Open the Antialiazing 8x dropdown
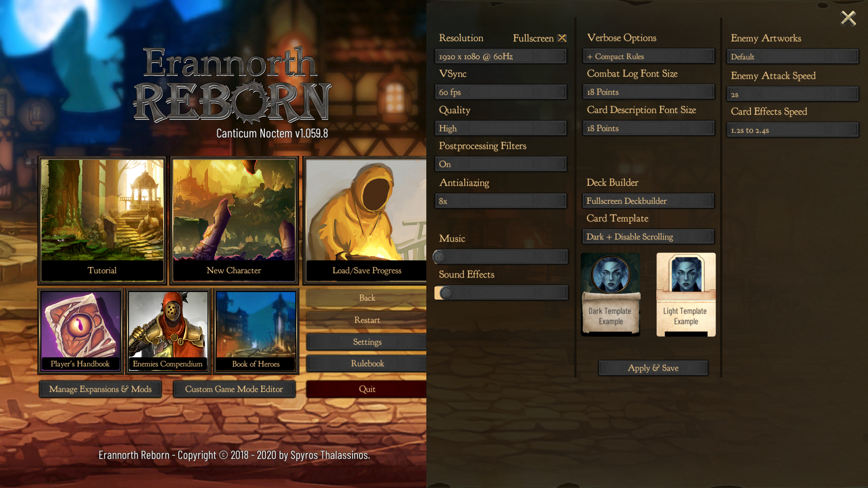The height and width of the screenshot is (488, 868). point(500,201)
